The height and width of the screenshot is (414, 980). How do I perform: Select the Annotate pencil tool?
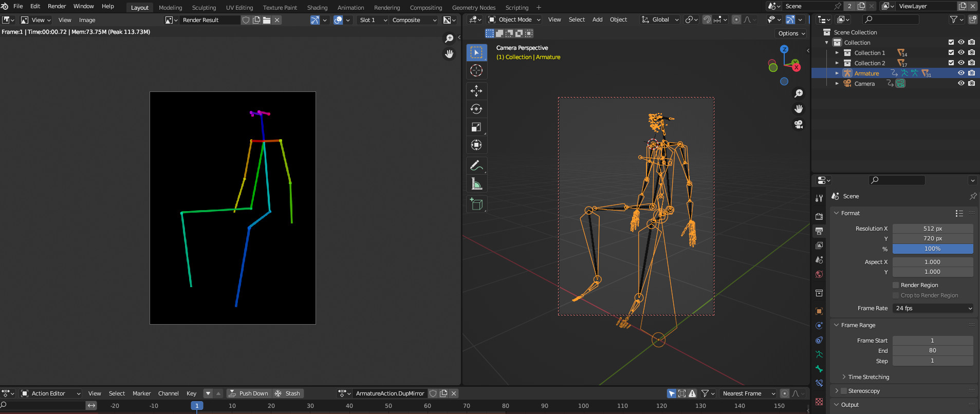[x=476, y=165]
